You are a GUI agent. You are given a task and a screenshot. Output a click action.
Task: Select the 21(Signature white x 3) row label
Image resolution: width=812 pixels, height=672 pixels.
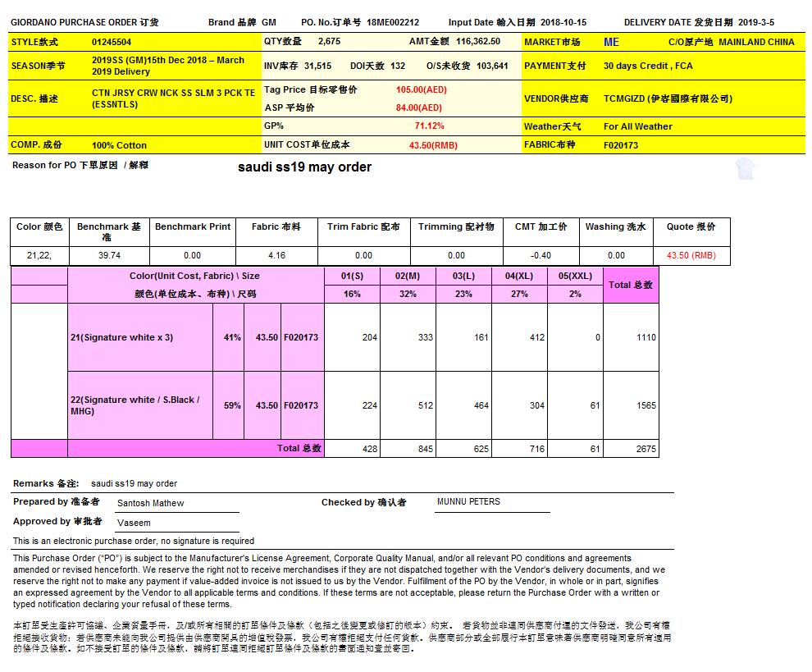pos(122,337)
